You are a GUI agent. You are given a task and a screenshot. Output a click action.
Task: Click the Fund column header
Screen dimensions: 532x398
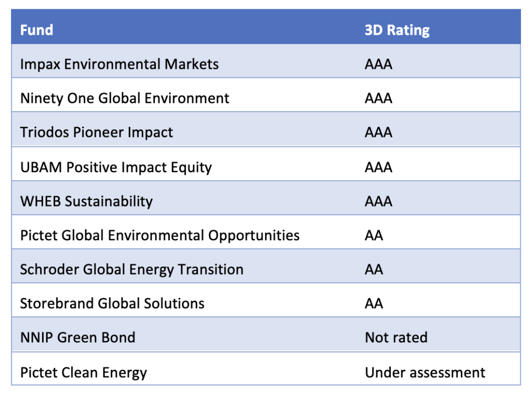point(37,30)
